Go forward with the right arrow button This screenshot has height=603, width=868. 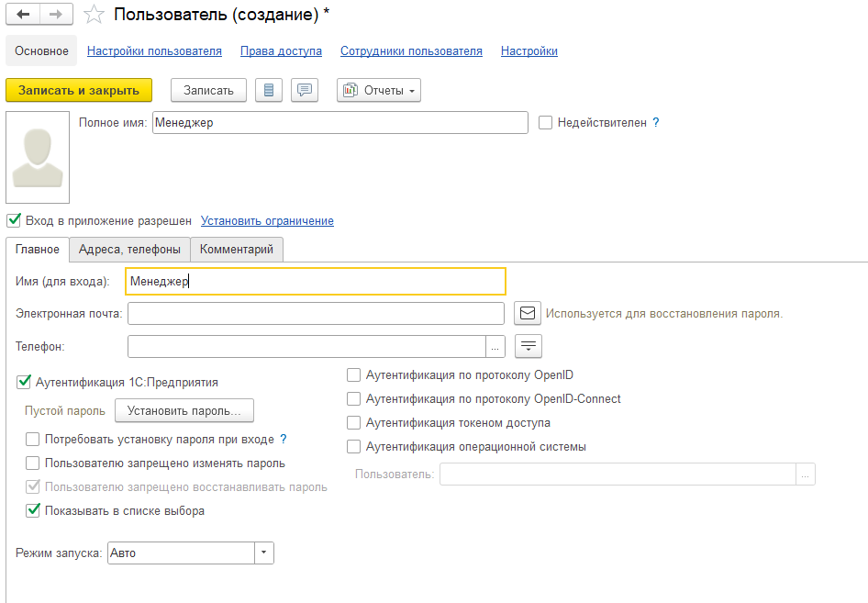[56, 15]
